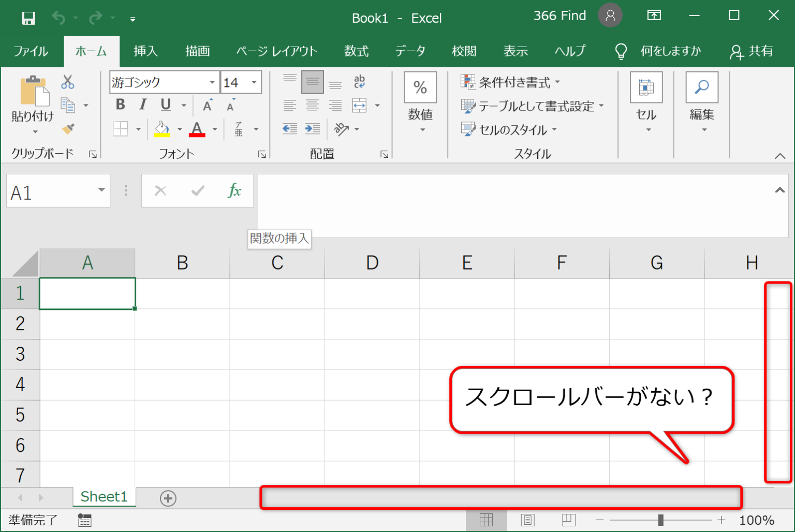Switch to the 数式 ribbon tab
This screenshot has width=795, height=532.
pyautogui.click(x=356, y=51)
